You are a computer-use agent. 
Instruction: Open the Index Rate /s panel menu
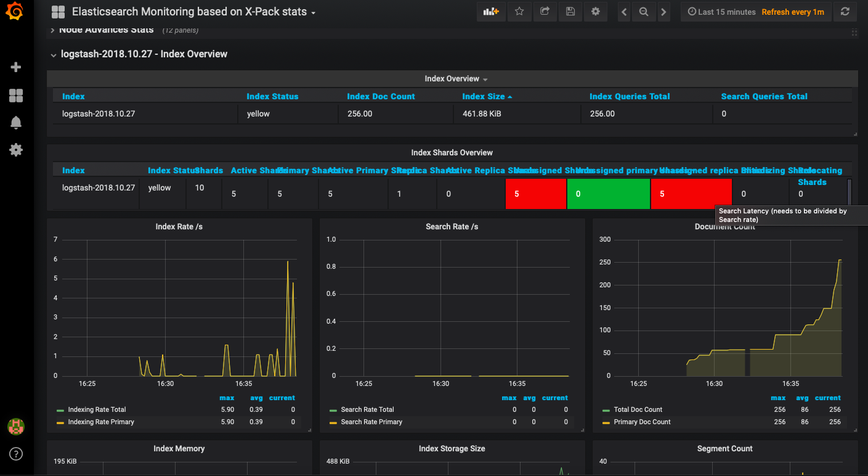pyautogui.click(x=179, y=226)
